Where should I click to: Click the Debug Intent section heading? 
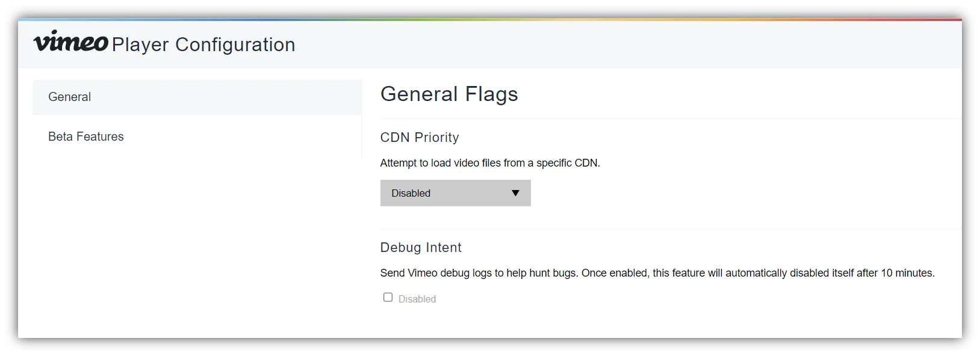[421, 247]
